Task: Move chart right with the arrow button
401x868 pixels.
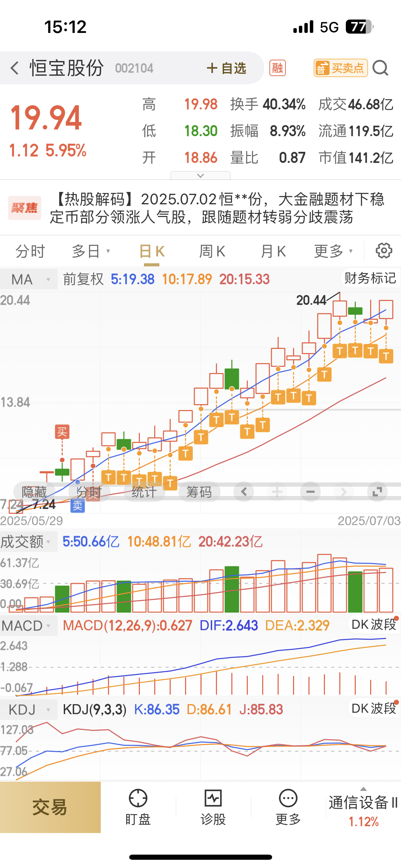Action: tap(344, 492)
